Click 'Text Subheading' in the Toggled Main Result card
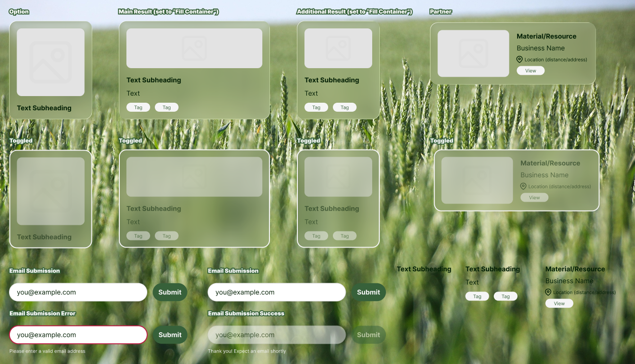Image resolution: width=635 pixels, height=364 pixels. (154, 208)
